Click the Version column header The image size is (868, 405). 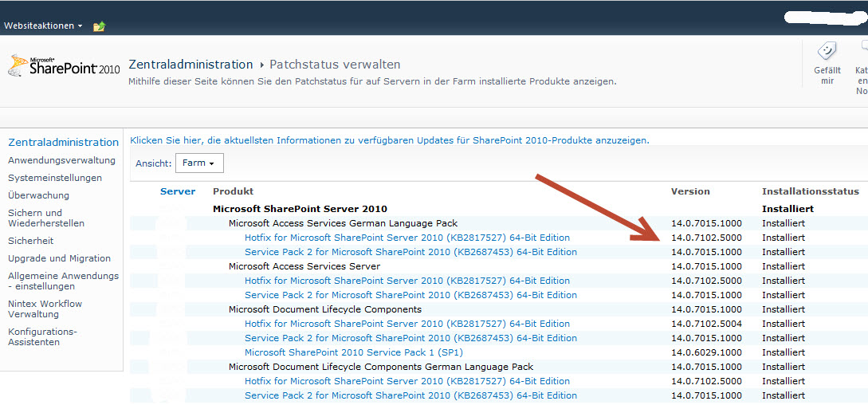(x=690, y=191)
